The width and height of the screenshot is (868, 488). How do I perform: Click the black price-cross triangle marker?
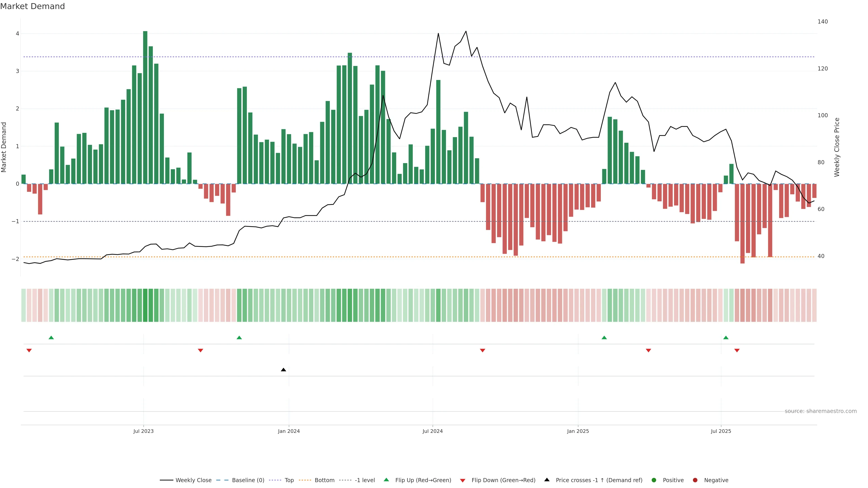(x=283, y=370)
